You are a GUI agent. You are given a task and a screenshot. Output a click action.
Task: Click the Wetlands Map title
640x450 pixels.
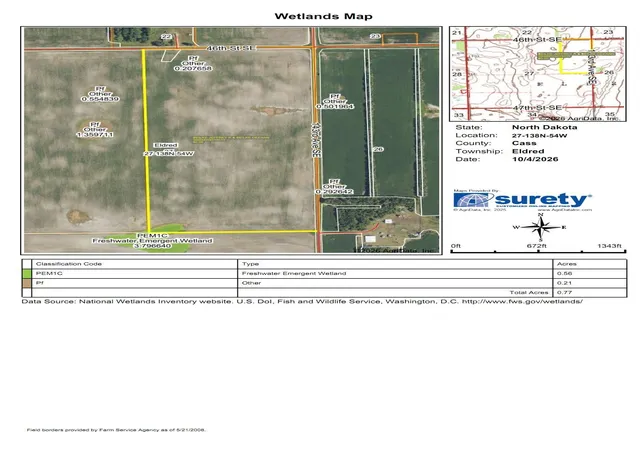point(323,16)
